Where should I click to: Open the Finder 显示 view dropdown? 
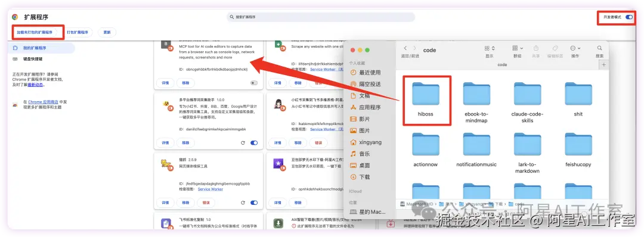pyautogui.click(x=490, y=48)
